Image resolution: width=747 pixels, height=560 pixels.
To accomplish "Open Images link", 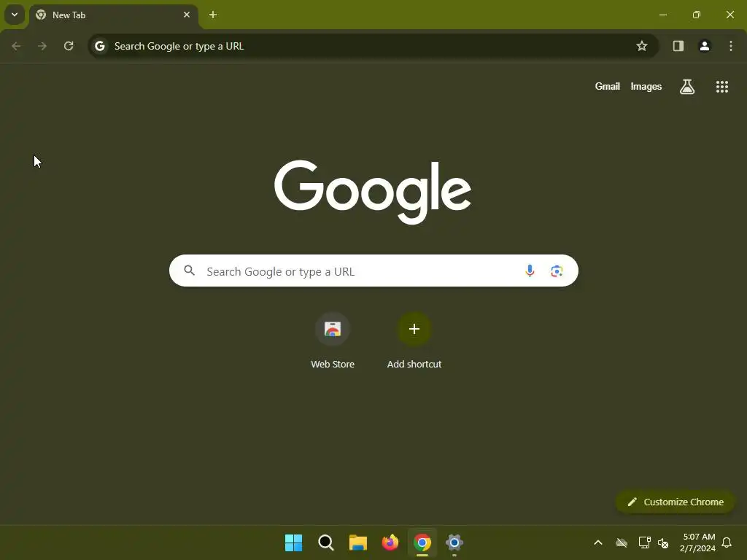I will click(646, 87).
